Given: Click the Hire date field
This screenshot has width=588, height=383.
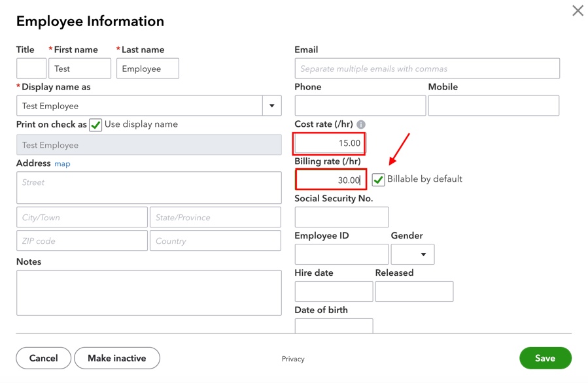Looking at the screenshot, I should (334, 291).
